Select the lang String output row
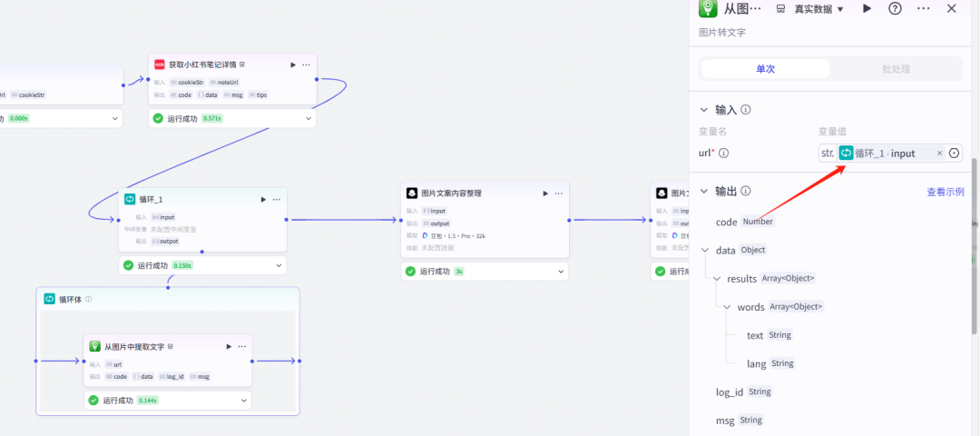The image size is (980, 436). pos(770,363)
